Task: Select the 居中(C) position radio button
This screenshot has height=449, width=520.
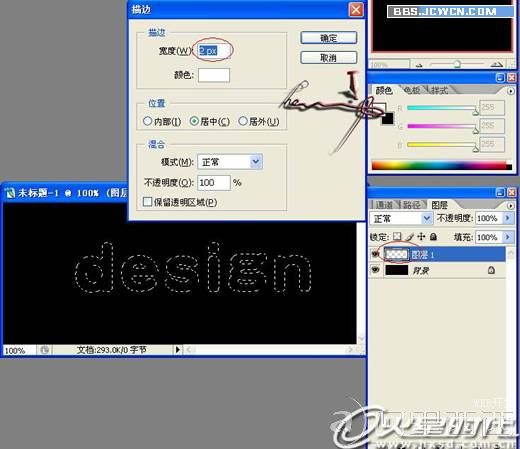Action: pyautogui.click(x=194, y=121)
